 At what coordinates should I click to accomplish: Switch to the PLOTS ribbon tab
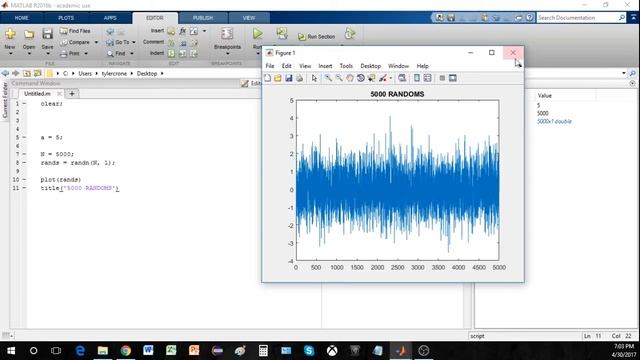coord(66,18)
